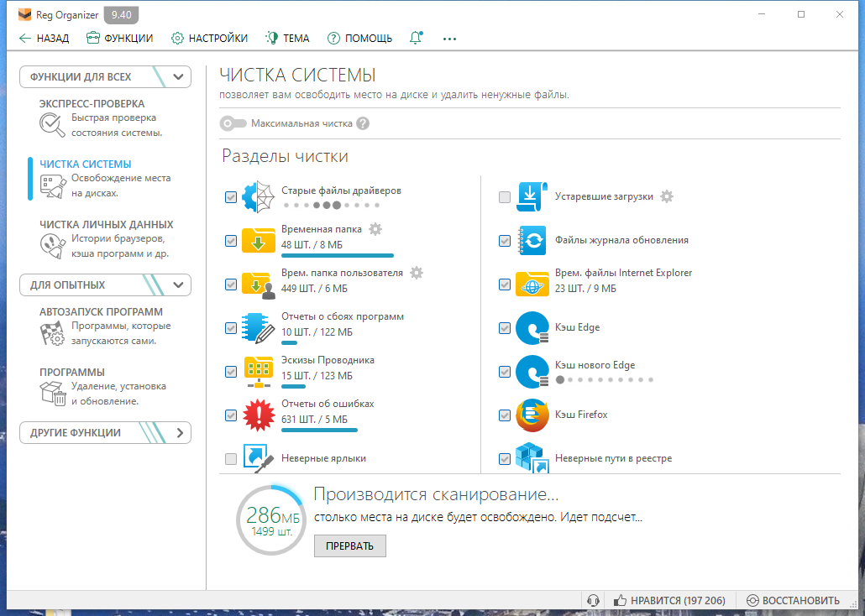Open the Помощь menu
865x616 pixels.
(359, 38)
